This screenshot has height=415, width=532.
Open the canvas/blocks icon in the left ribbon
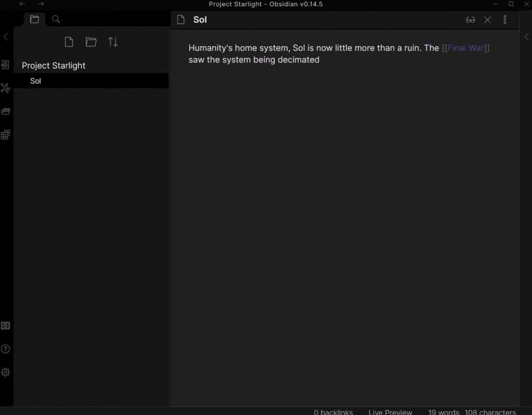click(x=5, y=135)
